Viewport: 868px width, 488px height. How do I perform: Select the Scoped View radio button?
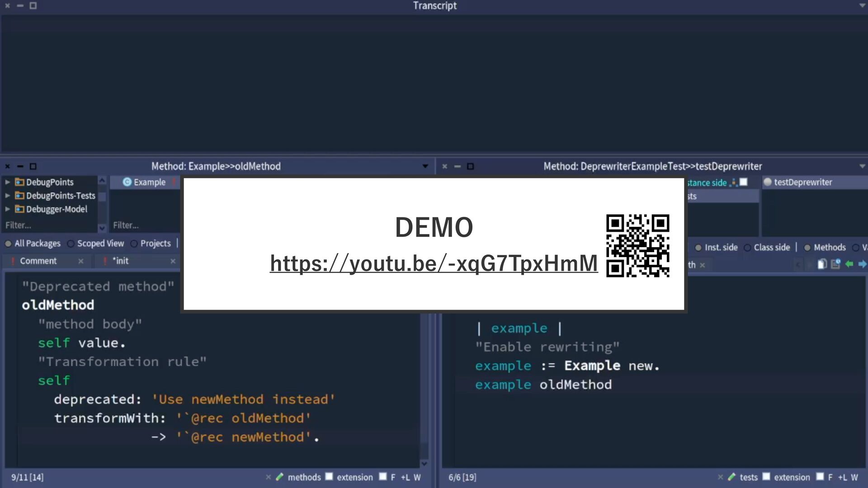pyautogui.click(x=71, y=244)
